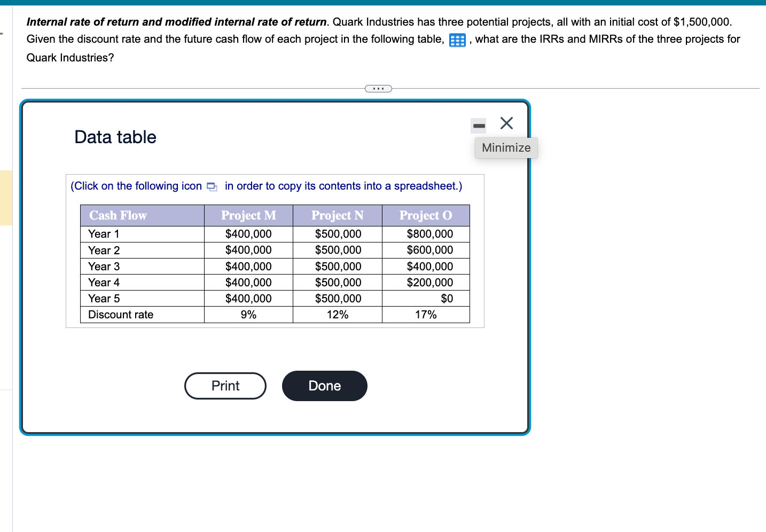The width and height of the screenshot is (766, 532).
Task: Click the $800,000 Year 1 cell for Project O
Action: click(x=430, y=233)
